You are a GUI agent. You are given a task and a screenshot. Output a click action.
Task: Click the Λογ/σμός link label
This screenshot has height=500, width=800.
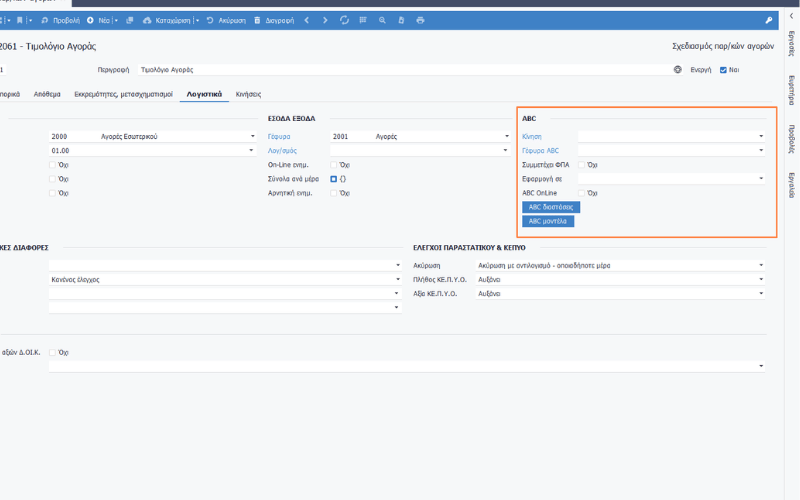pos(282,151)
